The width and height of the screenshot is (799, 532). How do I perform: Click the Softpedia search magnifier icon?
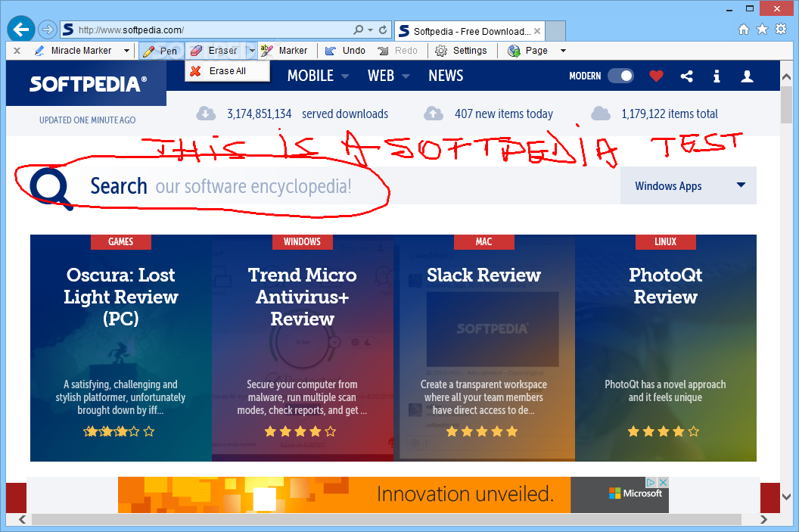51,188
